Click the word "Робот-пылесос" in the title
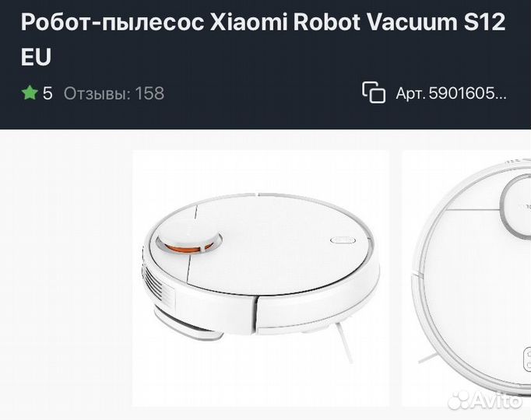 pyautogui.click(x=112, y=23)
